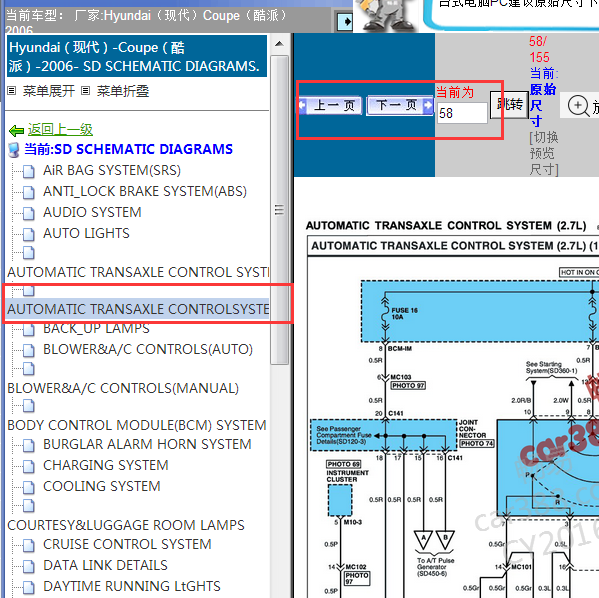Click the page number input field showing 58
Image resolution: width=599 pixels, height=598 pixels.
(x=462, y=113)
